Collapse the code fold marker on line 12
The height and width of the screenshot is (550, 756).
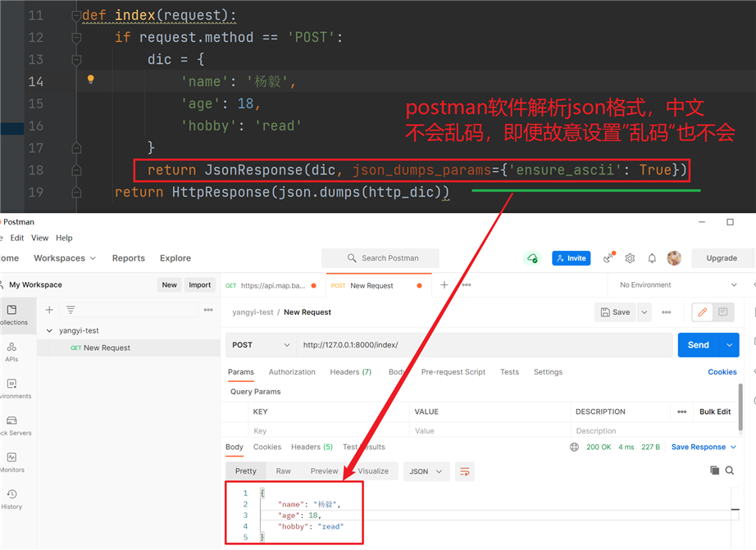click(76, 38)
